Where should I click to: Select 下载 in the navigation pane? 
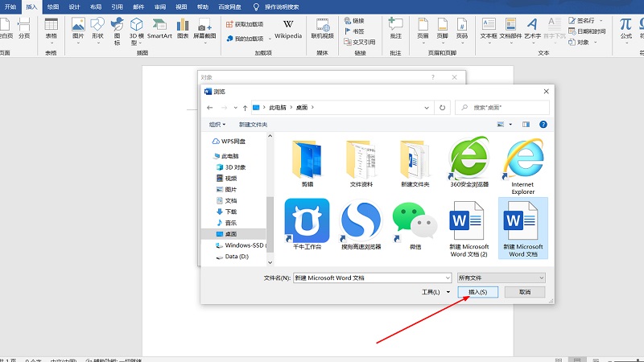[x=230, y=211]
